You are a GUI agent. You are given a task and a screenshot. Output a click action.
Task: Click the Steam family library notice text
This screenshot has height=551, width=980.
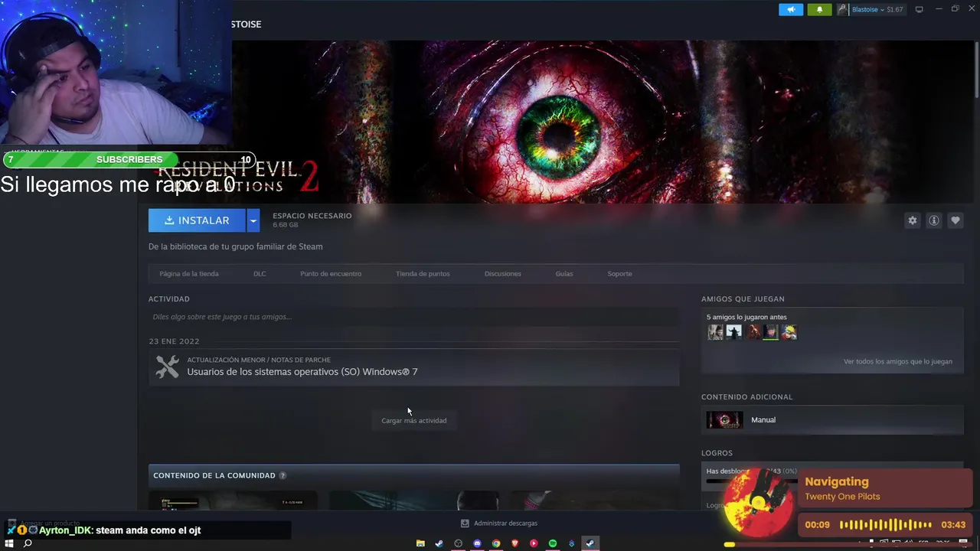pos(236,246)
